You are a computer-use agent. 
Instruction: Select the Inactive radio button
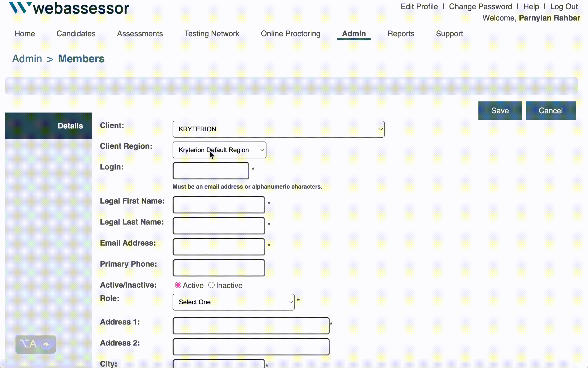pyautogui.click(x=211, y=285)
